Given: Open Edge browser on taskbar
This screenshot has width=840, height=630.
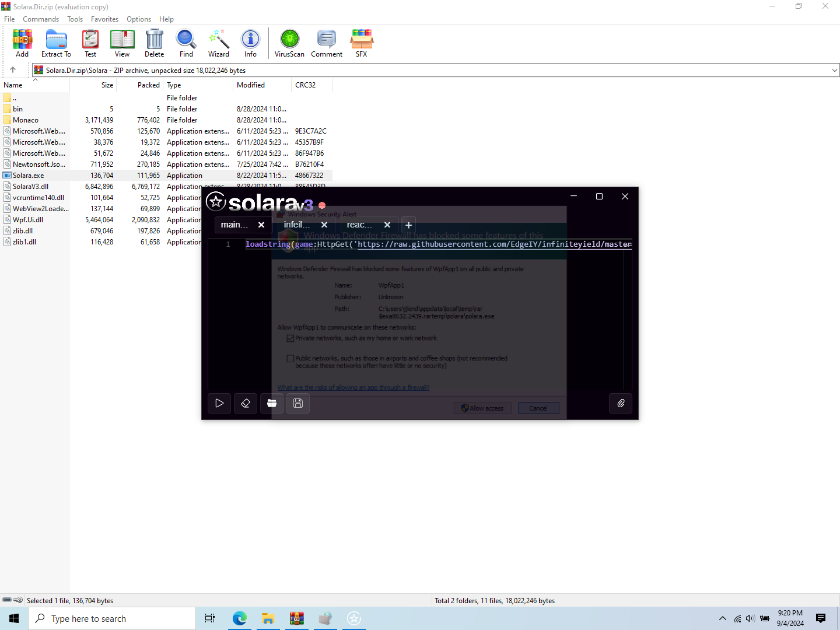Looking at the screenshot, I should click(x=240, y=618).
